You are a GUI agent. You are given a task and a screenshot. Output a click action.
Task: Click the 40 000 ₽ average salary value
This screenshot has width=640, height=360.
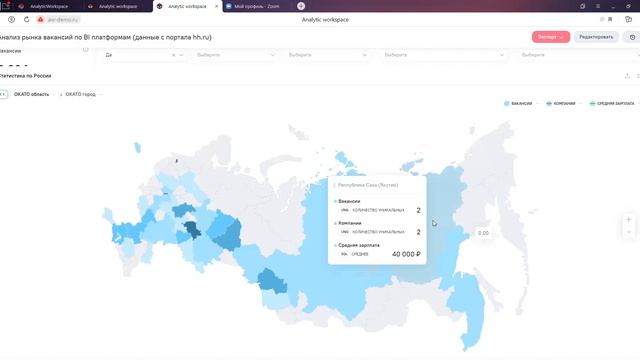click(x=406, y=254)
